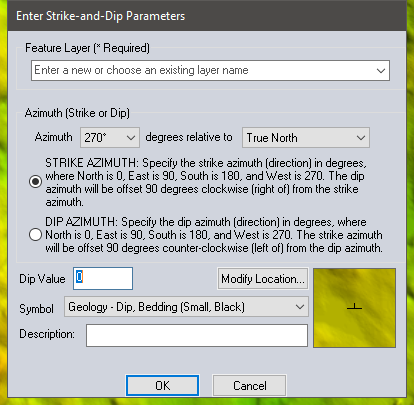Click the Enter Strike-and-Dip Parameters title bar

[207, 16]
